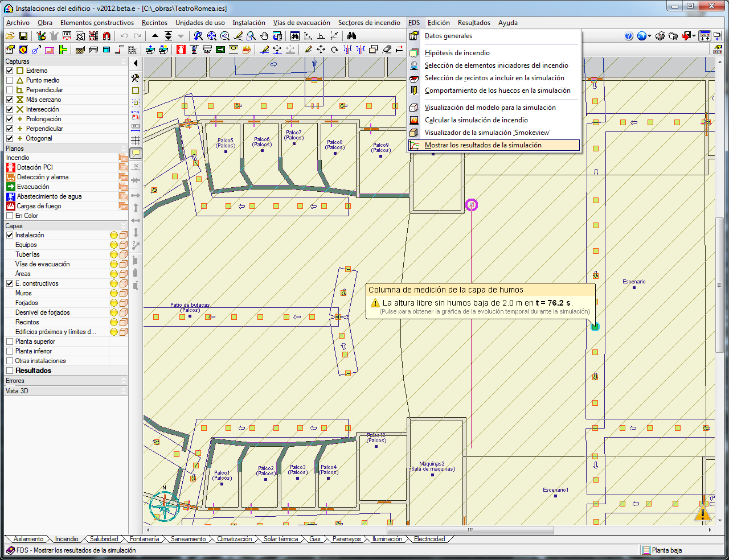Select the pan hand tool
Viewport: 729px width, 560px height.
click(x=264, y=36)
